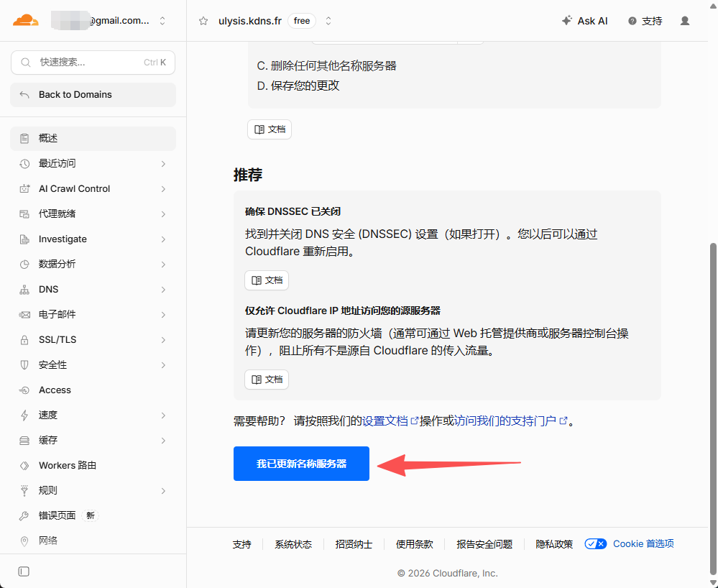
Task: Click the 错误页面 wrench icon
Action: pyautogui.click(x=24, y=516)
